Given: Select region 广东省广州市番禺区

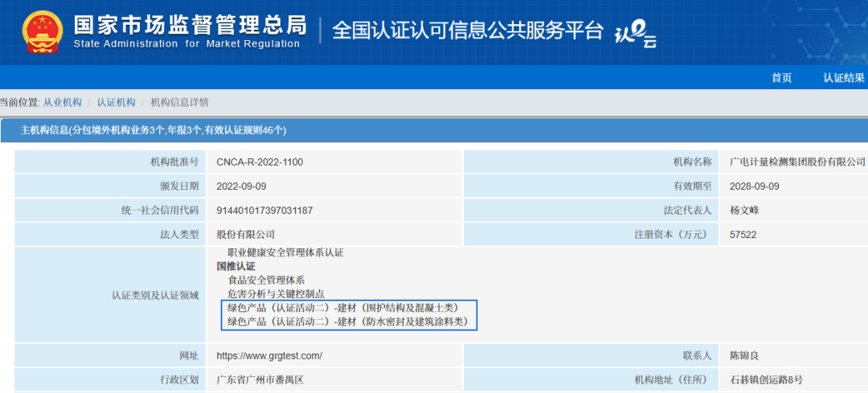Looking at the screenshot, I should point(260,379).
